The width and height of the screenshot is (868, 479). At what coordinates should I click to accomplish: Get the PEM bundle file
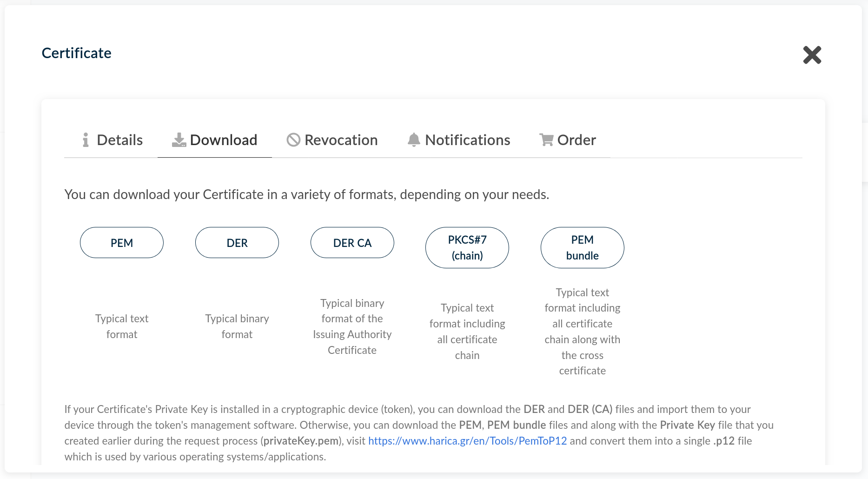click(x=582, y=247)
